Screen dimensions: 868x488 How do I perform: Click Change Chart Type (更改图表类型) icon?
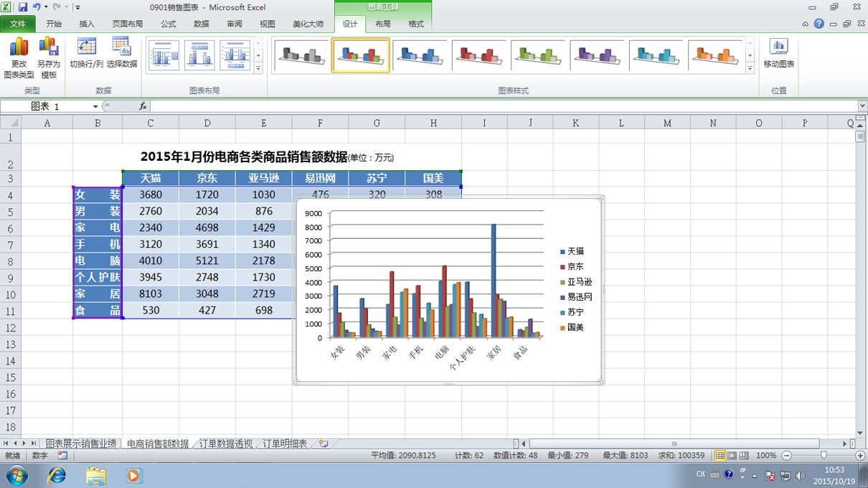click(19, 47)
